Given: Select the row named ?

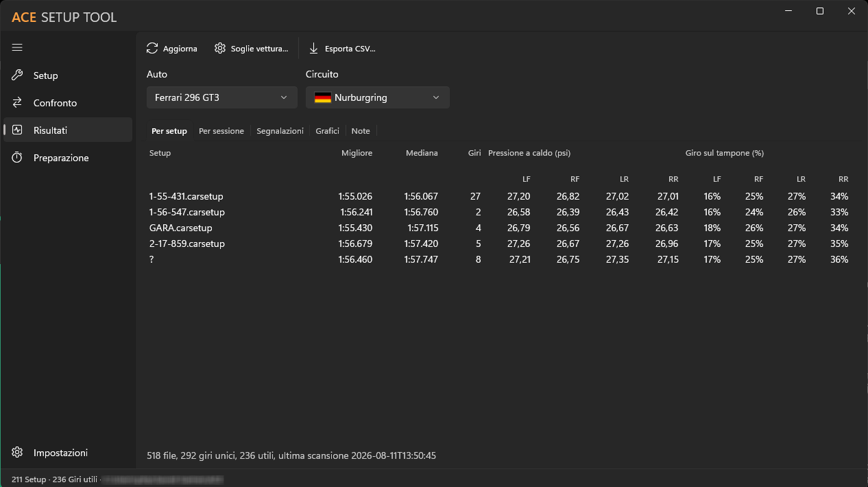Looking at the screenshot, I should pos(498,259).
